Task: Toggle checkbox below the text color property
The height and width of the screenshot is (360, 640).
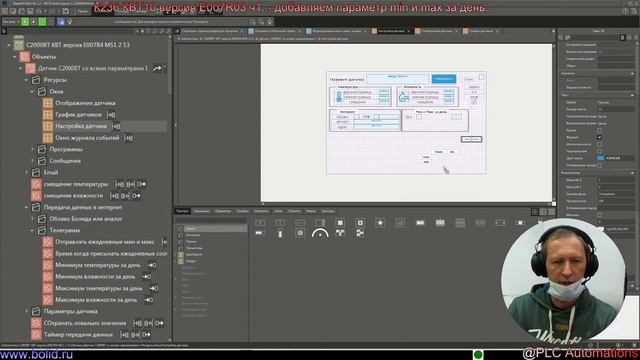Action: tap(599, 165)
